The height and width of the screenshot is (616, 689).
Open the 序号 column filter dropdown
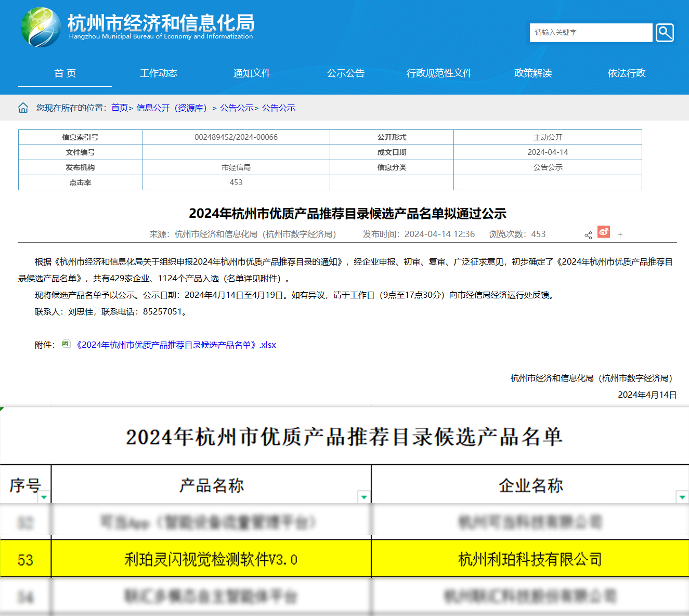click(44, 497)
